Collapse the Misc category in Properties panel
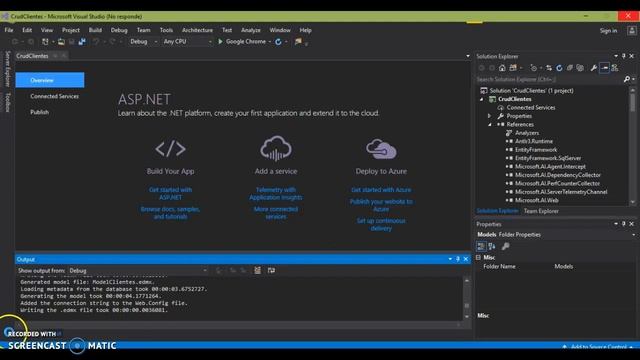 pyautogui.click(x=478, y=258)
